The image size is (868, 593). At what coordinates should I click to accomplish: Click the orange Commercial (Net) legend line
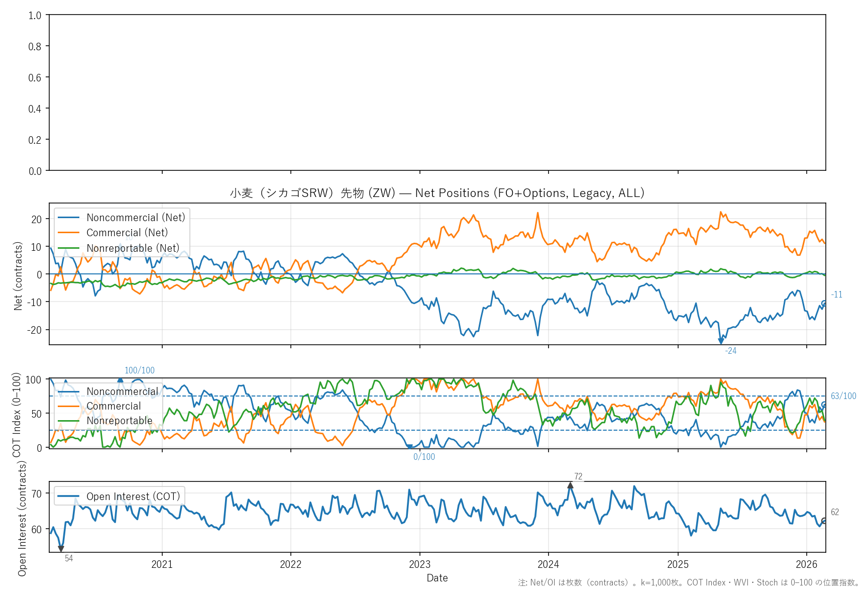tap(69, 233)
